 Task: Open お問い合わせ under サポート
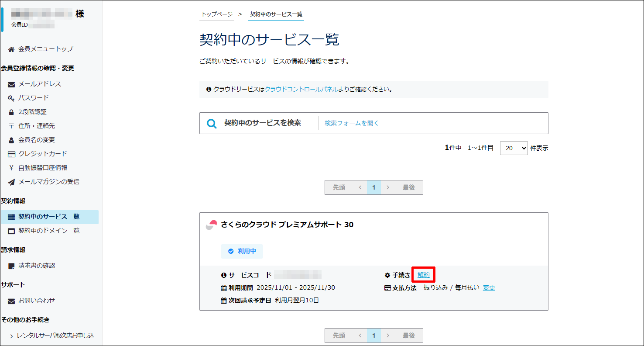[36, 301]
